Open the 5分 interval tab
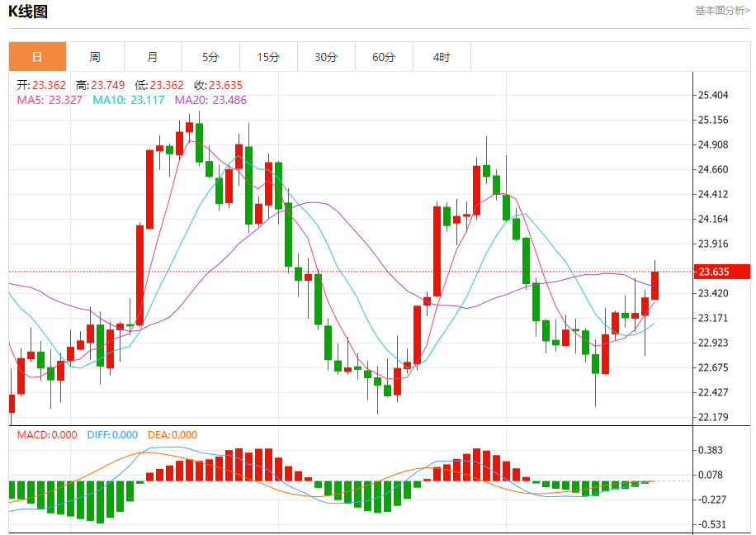 pyautogui.click(x=210, y=57)
